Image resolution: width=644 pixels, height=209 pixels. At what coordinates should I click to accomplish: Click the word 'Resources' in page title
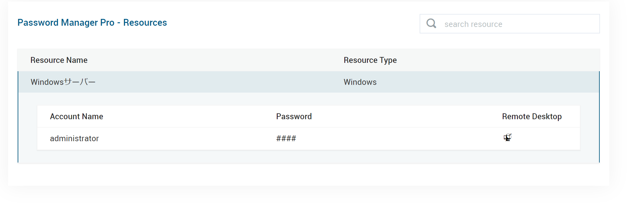pos(145,23)
